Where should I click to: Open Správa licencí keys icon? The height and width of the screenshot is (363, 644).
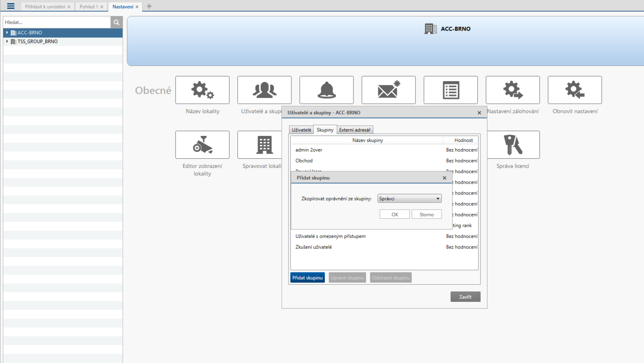click(512, 145)
